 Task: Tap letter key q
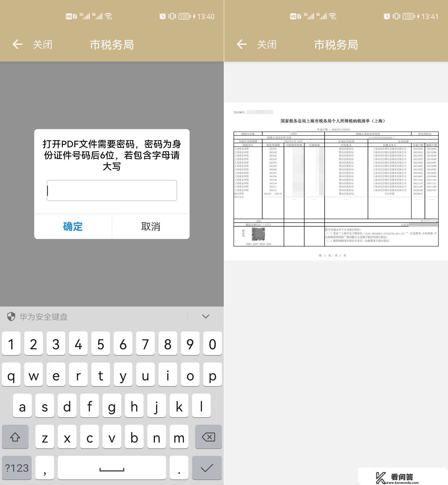point(11,375)
